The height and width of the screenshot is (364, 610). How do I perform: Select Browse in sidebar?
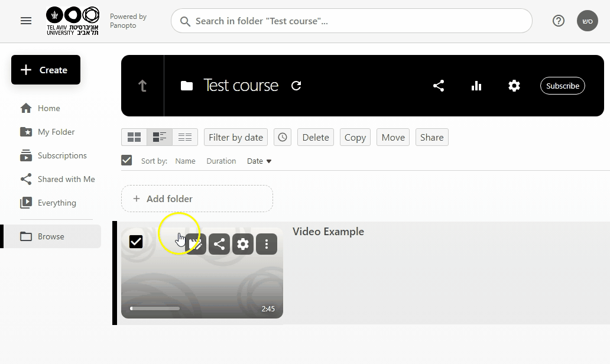pyautogui.click(x=52, y=236)
